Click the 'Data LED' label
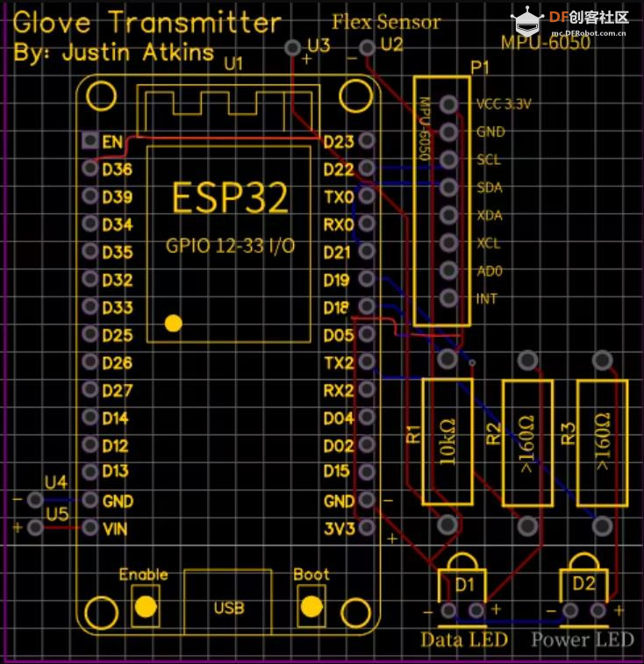The image size is (644, 664). click(x=464, y=639)
